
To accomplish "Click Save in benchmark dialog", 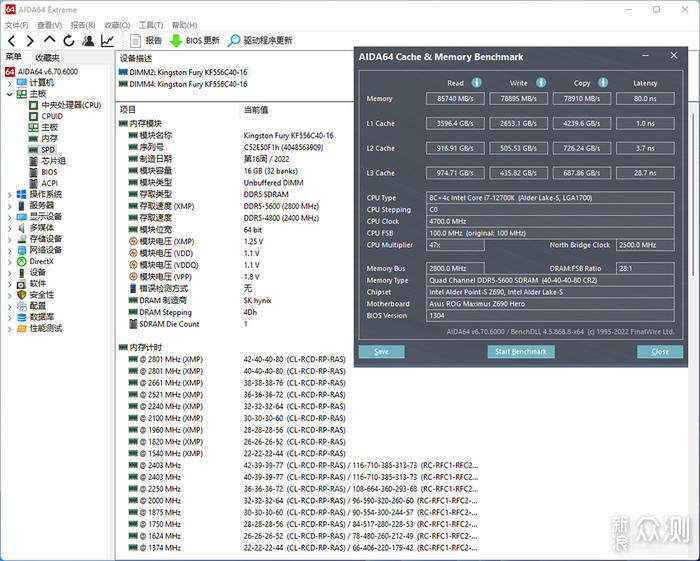I will 381,352.
